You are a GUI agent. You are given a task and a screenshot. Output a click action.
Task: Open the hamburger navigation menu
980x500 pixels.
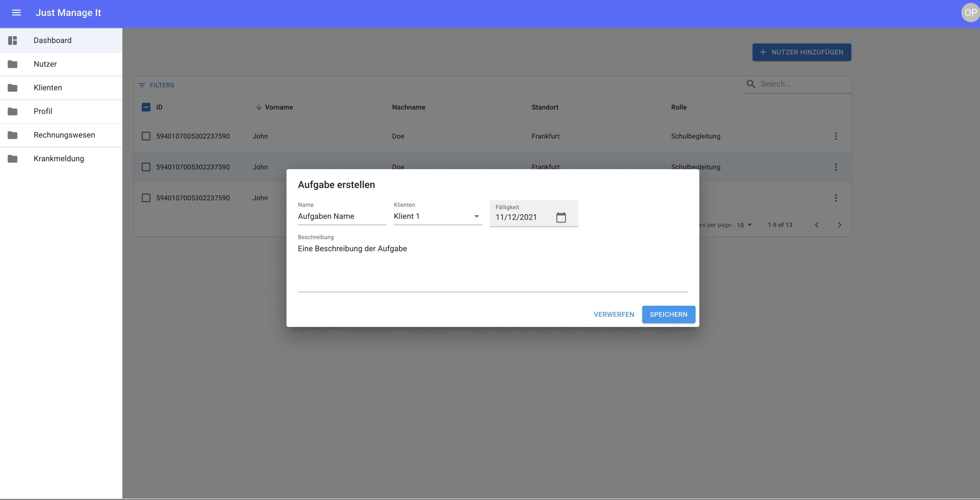click(x=16, y=13)
